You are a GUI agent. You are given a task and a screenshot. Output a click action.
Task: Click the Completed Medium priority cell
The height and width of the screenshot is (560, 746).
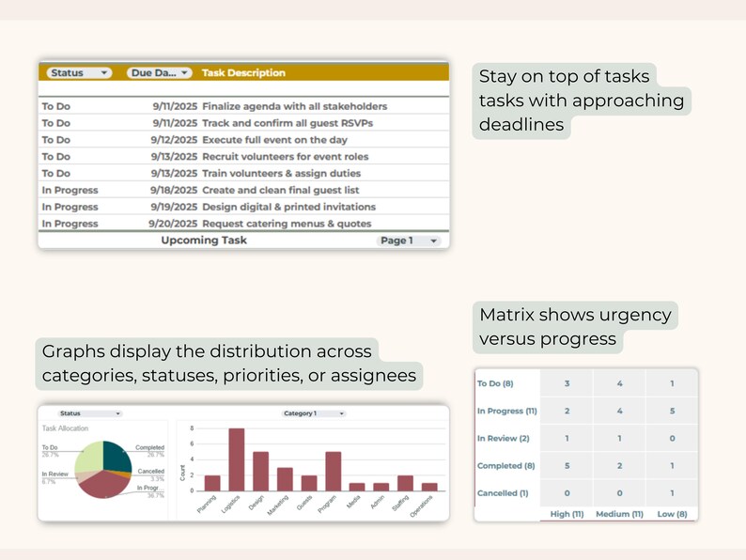(619, 466)
